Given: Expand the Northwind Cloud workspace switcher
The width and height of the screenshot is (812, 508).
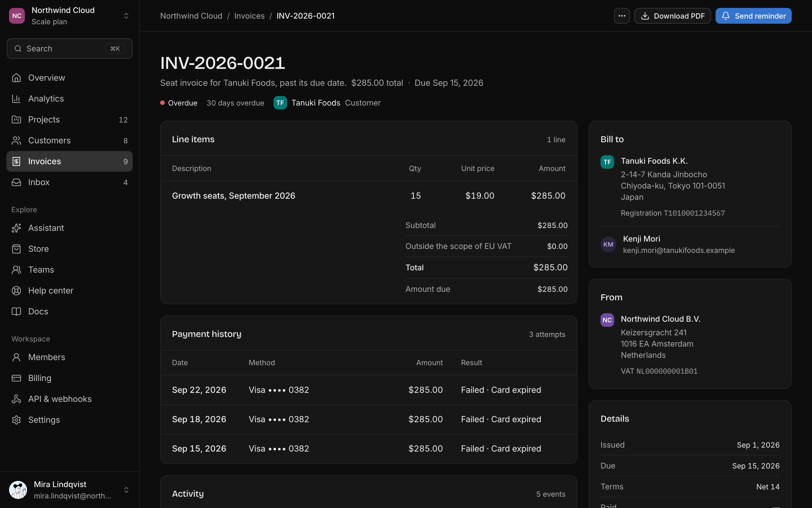Looking at the screenshot, I should pyautogui.click(x=126, y=16).
